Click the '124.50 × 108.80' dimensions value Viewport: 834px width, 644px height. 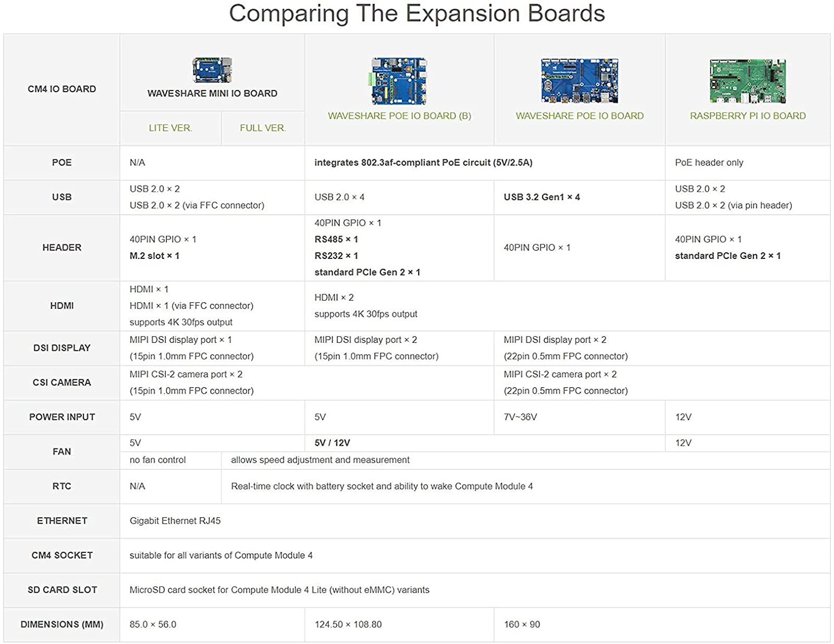348,624
